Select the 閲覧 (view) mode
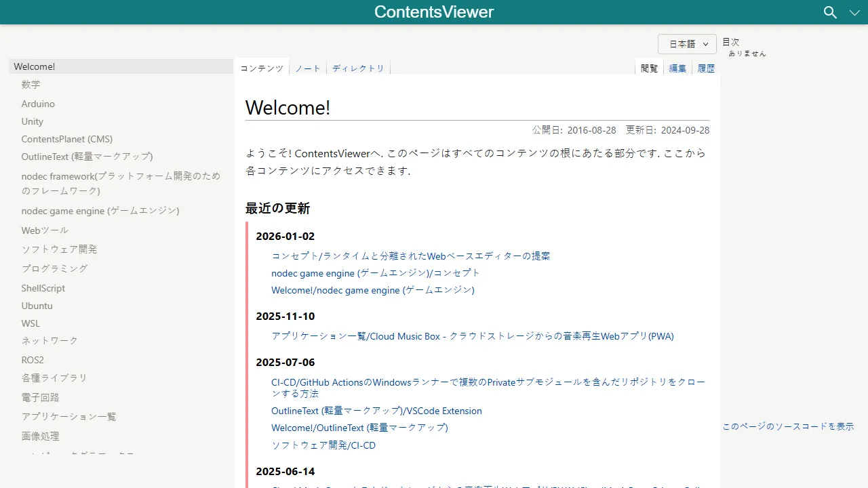Screen dimensions: 868x488 click(x=648, y=68)
